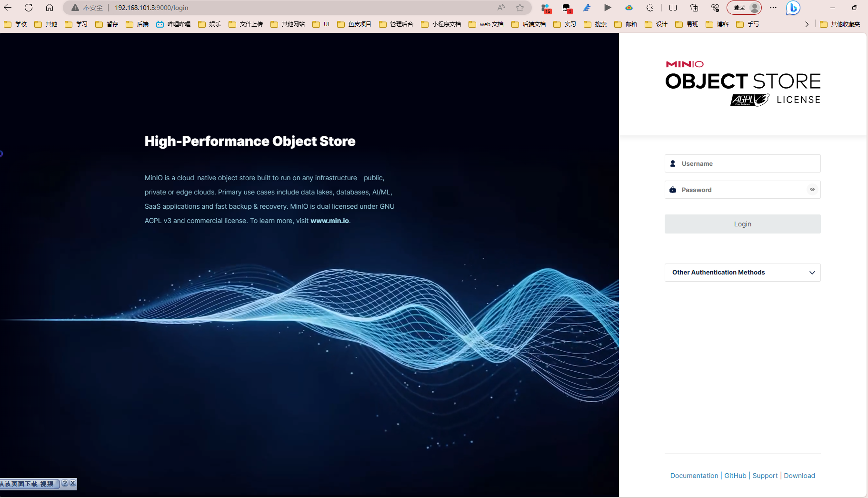
Task: Click the address bar URL 192.168.101.3:9000/login
Action: point(151,8)
